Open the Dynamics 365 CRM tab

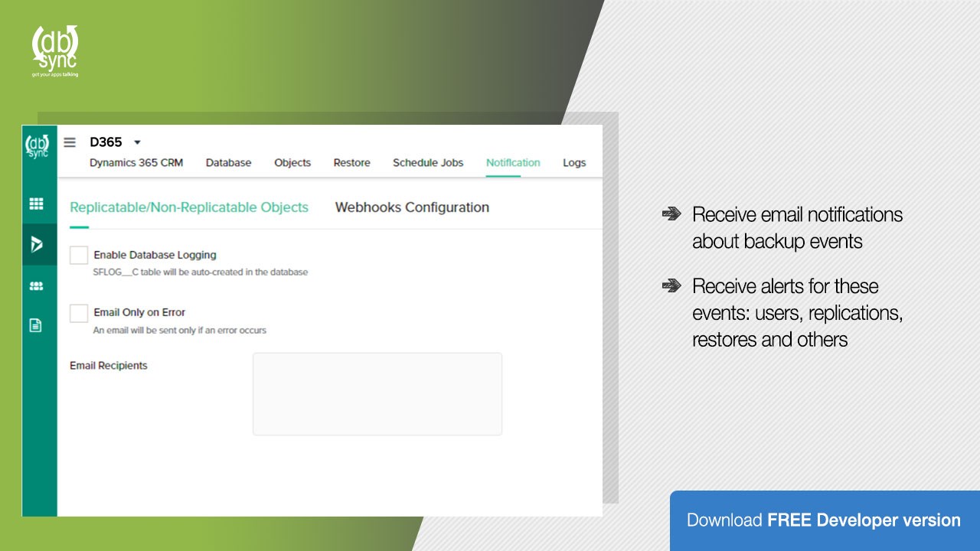[x=136, y=163]
